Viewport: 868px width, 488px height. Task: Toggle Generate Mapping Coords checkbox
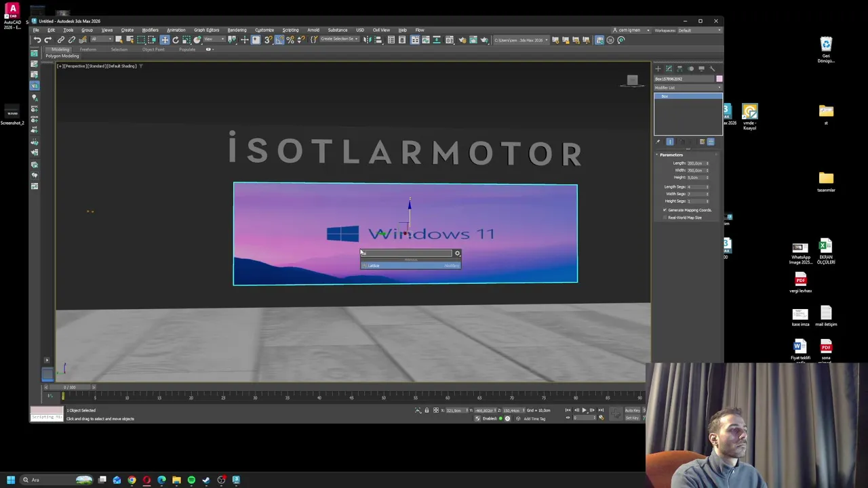point(665,210)
